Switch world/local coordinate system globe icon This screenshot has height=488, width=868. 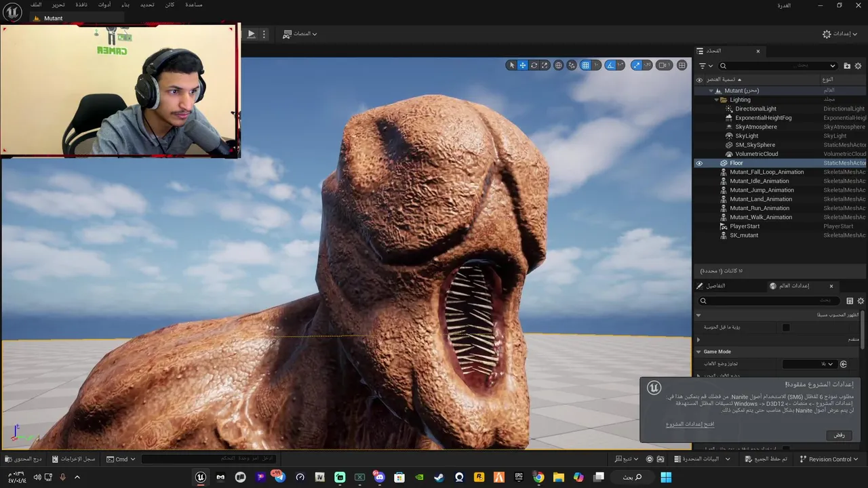[x=558, y=65]
